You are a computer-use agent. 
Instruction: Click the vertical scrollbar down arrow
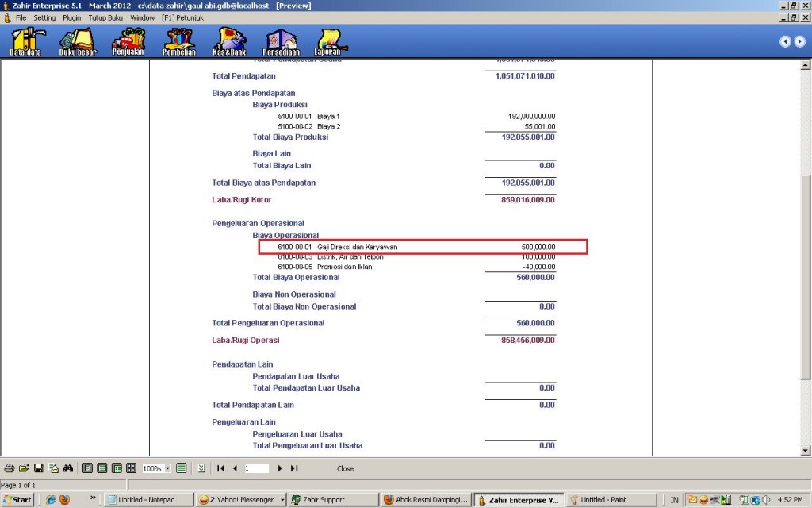(x=806, y=451)
